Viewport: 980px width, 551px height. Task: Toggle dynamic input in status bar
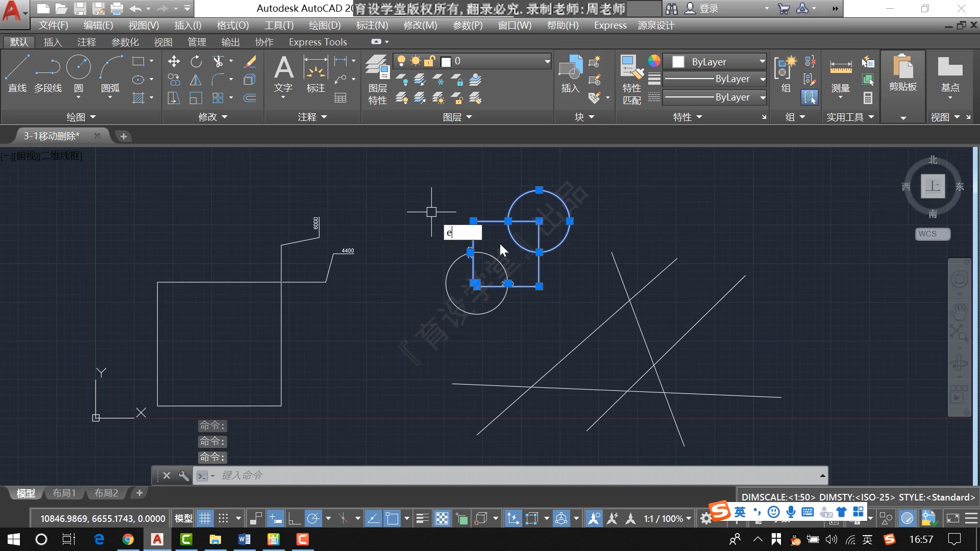tap(276, 519)
